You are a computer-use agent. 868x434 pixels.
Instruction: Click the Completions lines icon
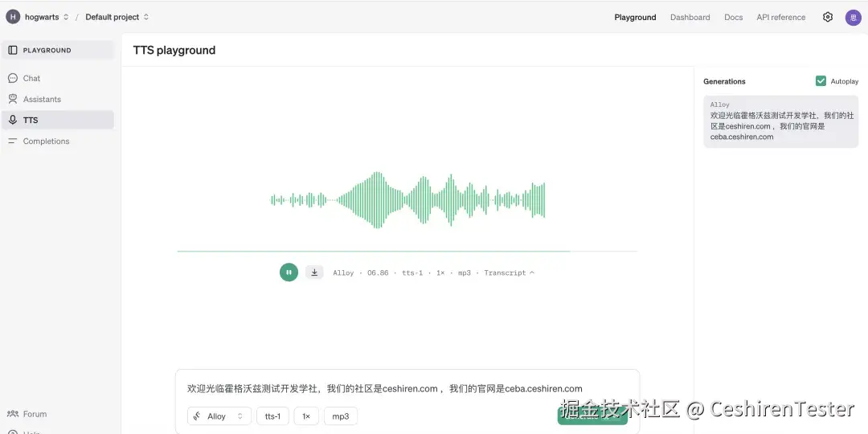tap(13, 141)
